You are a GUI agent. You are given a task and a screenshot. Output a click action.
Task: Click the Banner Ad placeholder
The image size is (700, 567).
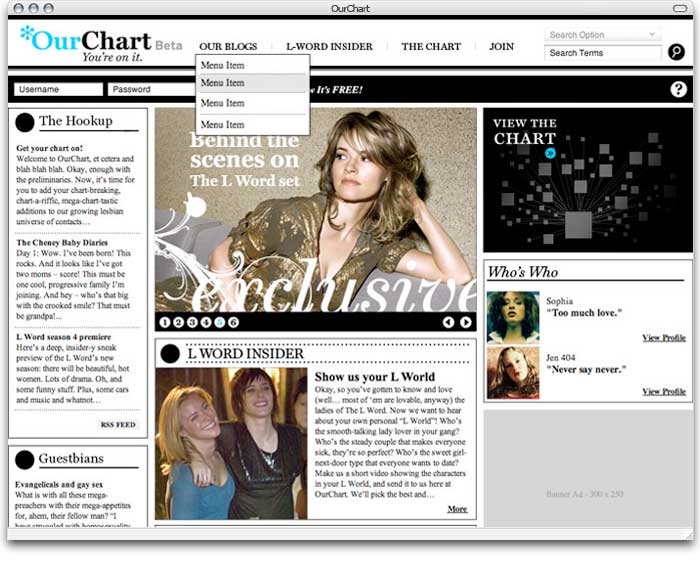pos(588,468)
